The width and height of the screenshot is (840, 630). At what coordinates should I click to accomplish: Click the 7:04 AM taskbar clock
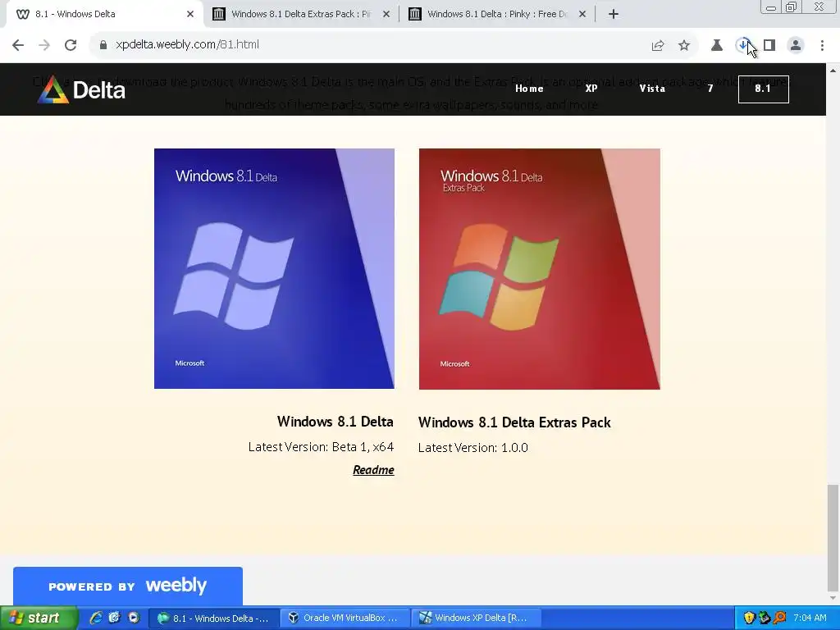(810, 619)
